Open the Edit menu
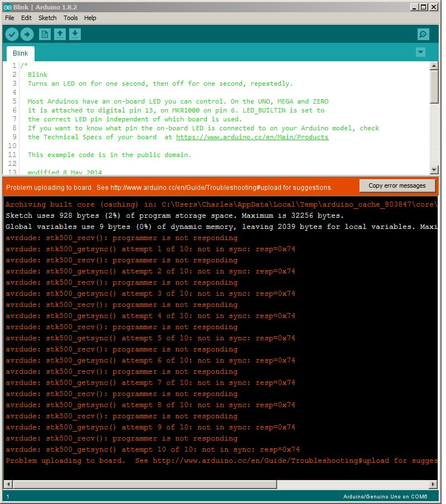The image size is (446, 504). [26, 18]
